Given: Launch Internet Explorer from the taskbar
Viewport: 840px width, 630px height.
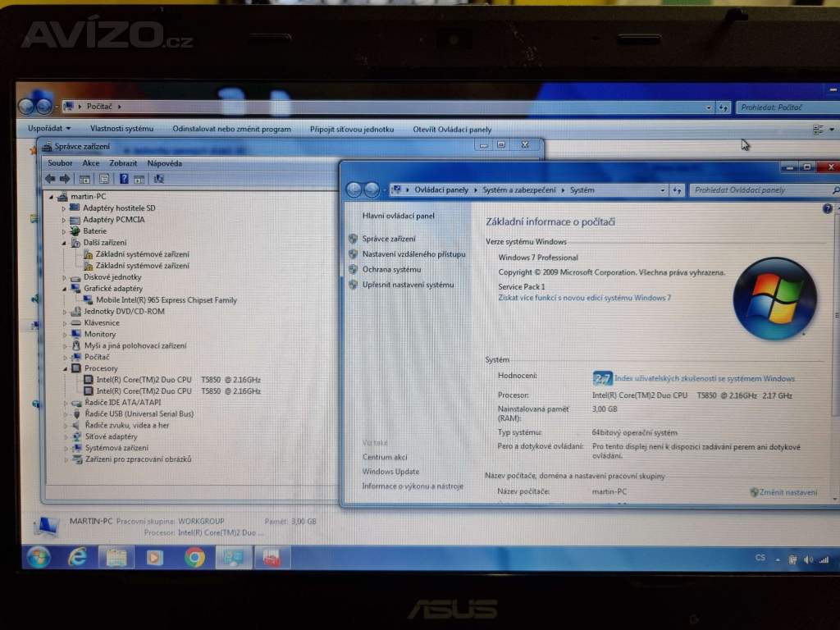Looking at the screenshot, I should 78,557.
